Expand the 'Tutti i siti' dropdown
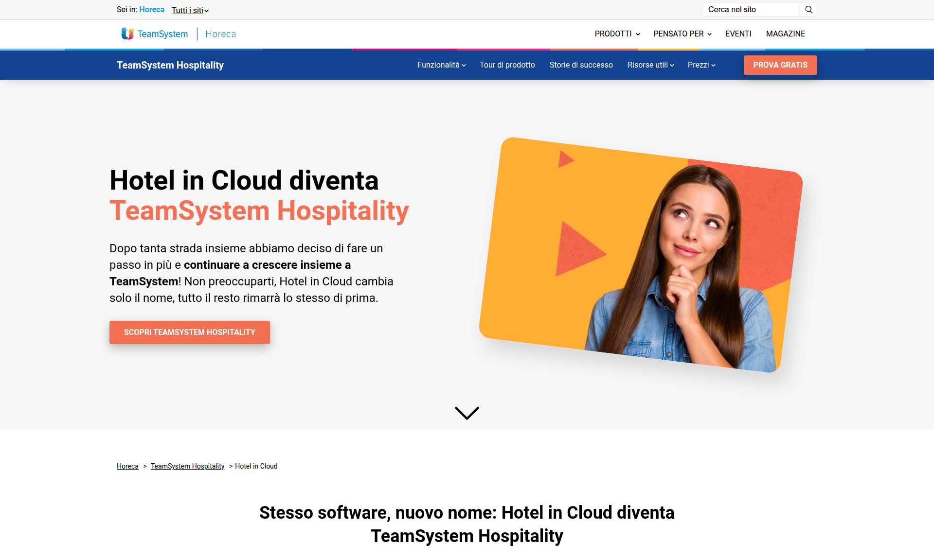 click(x=190, y=10)
